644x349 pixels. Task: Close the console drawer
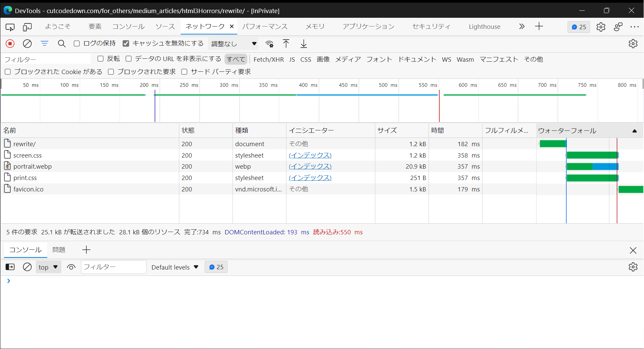click(x=633, y=250)
